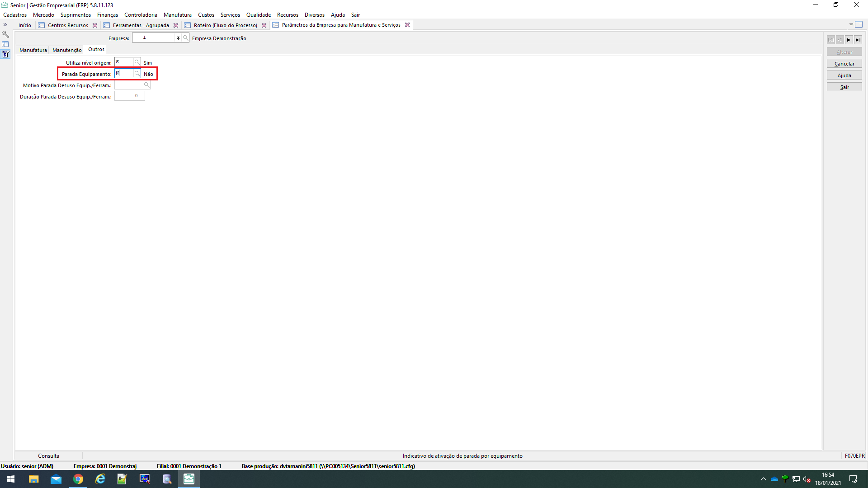This screenshot has height=488, width=868.
Task: Close the Ferramentas - Agrupada tab
Action: (176, 25)
